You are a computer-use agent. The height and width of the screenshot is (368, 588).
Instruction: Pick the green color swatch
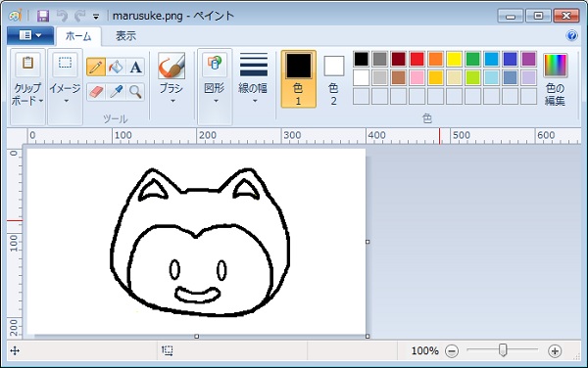tap(473, 59)
